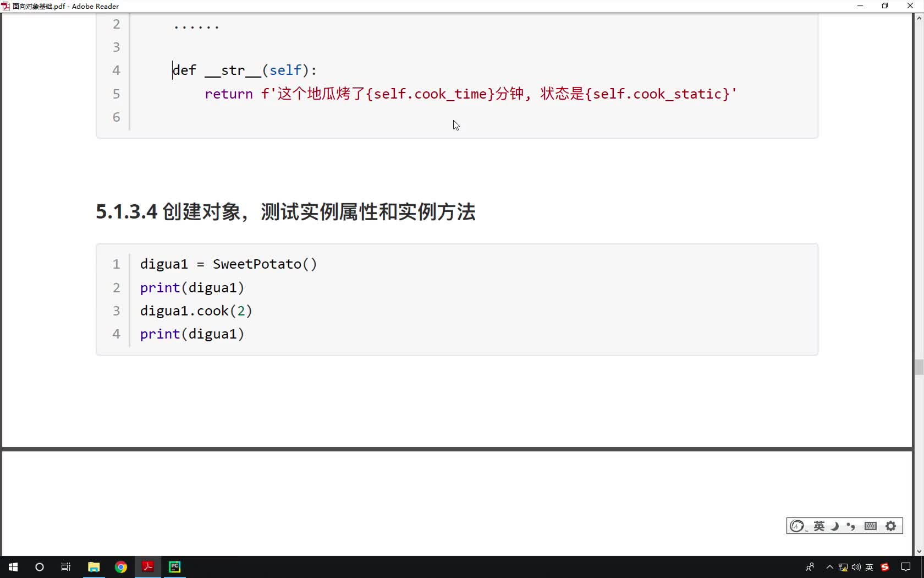This screenshot has width=924, height=578.
Task: Click the vertical scrollbar thumb
Action: point(919,367)
